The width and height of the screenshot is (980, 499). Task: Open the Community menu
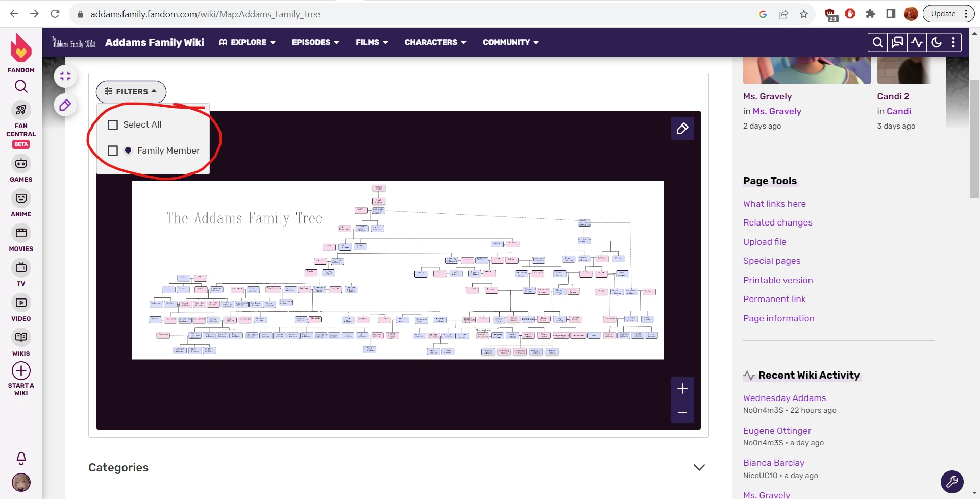tap(511, 42)
